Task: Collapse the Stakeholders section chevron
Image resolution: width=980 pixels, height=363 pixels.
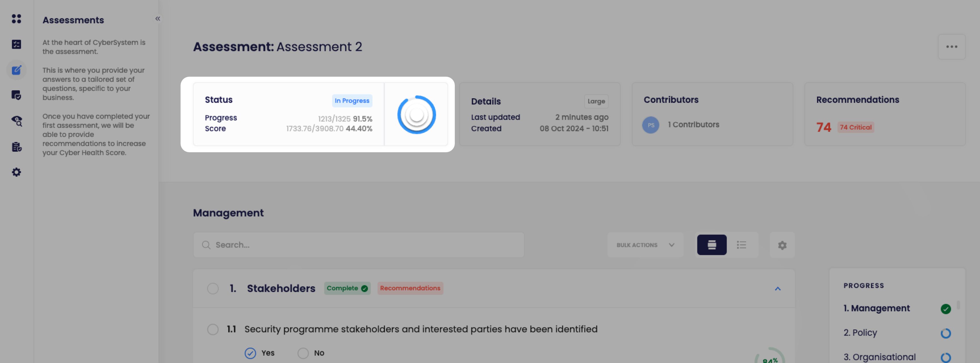Action: (x=778, y=288)
